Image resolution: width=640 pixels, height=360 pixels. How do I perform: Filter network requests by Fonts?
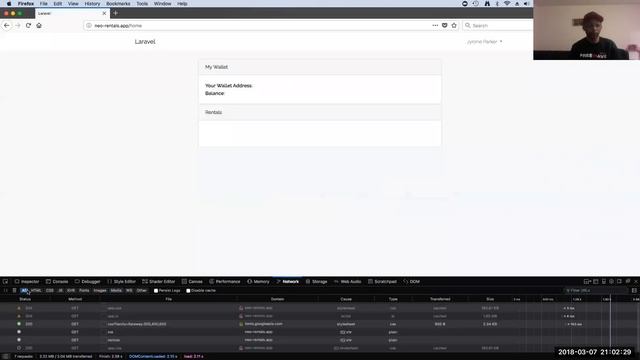point(84,291)
